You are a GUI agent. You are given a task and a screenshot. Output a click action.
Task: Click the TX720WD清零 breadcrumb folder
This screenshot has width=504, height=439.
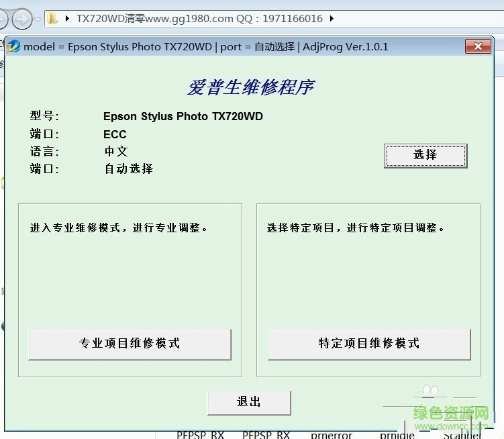199,19
